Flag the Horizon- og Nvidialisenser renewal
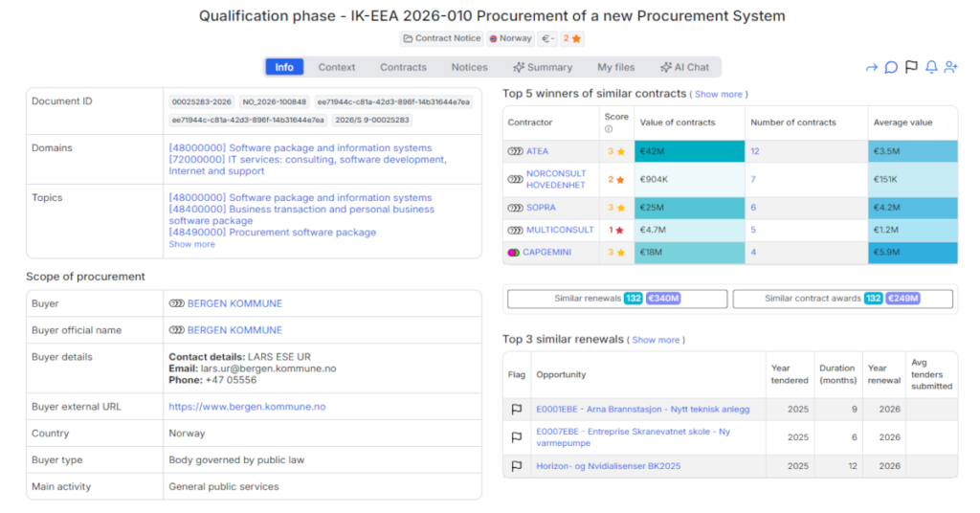The height and width of the screenshot is (513, 980). pyautogui.click(x=516, y=466)
